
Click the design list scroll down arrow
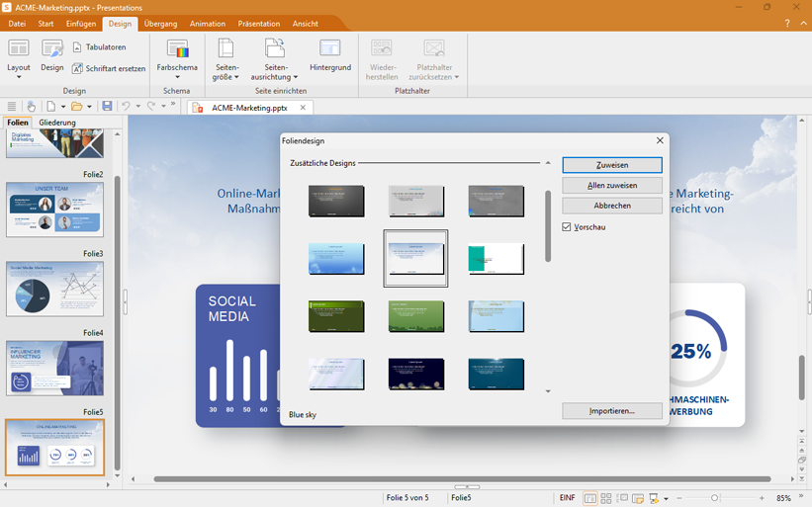548,391
